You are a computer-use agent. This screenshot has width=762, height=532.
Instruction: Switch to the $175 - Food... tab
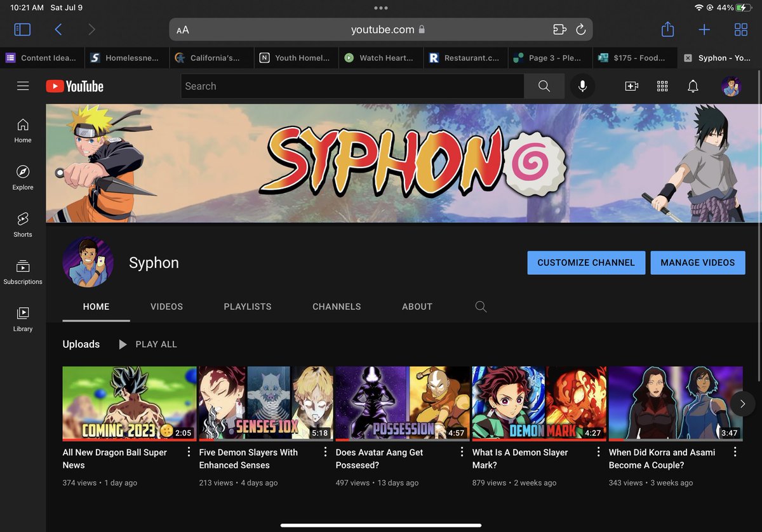point(635,58)
